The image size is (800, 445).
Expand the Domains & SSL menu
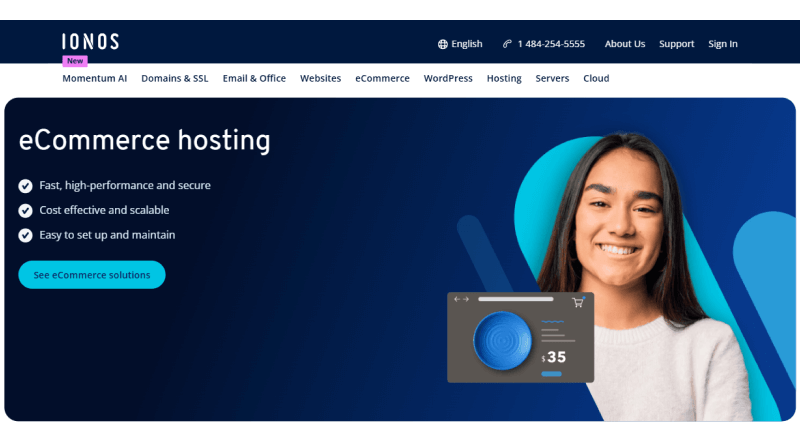[175, 79]
